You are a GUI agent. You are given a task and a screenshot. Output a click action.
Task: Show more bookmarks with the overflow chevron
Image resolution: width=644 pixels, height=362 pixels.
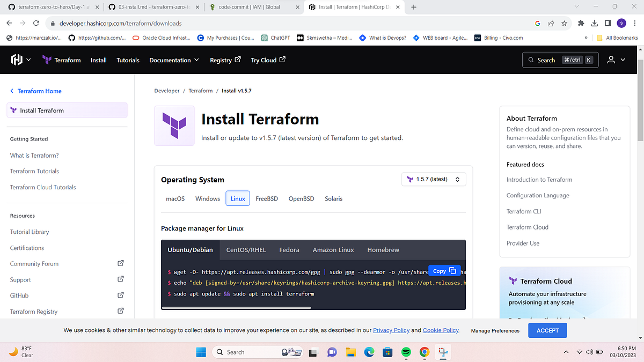point(586,38)
